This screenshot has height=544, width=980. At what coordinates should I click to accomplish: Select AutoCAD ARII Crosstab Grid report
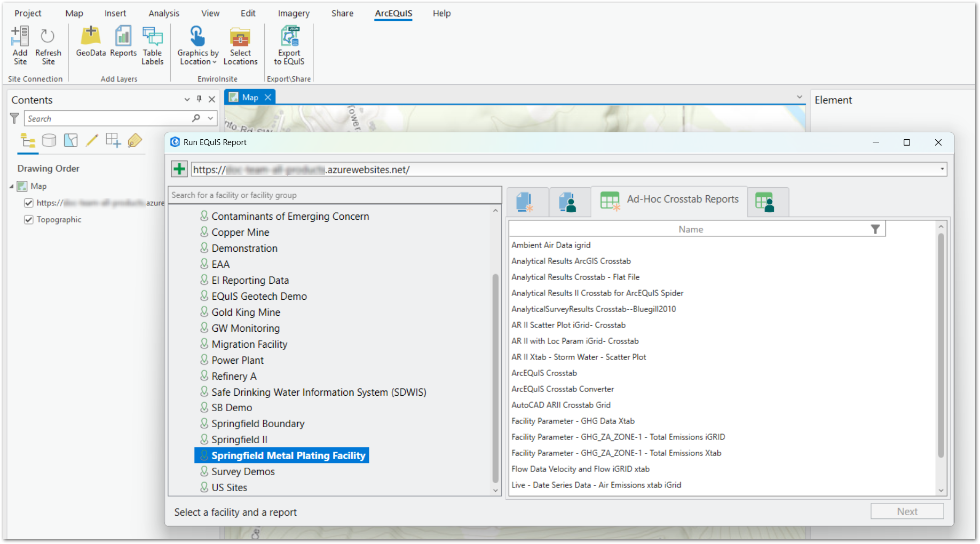click(561, 405)
